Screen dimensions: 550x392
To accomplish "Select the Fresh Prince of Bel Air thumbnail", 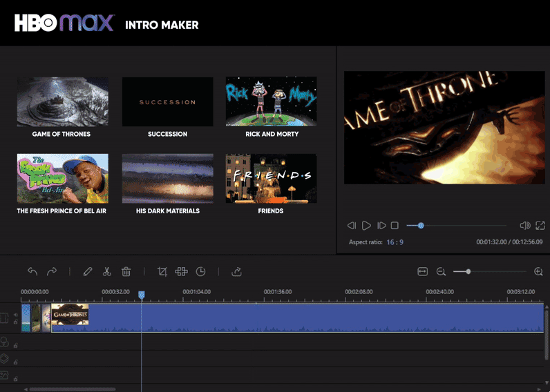I will tap(63, 178).
